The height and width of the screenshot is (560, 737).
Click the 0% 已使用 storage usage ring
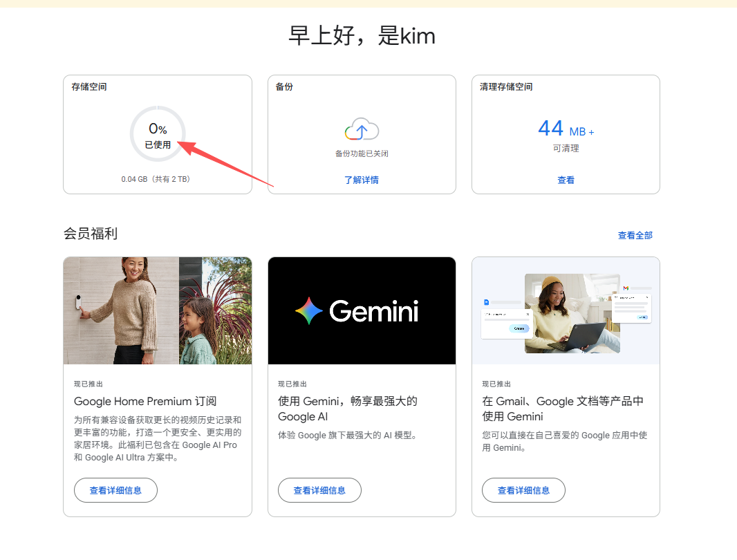[158, 134]
